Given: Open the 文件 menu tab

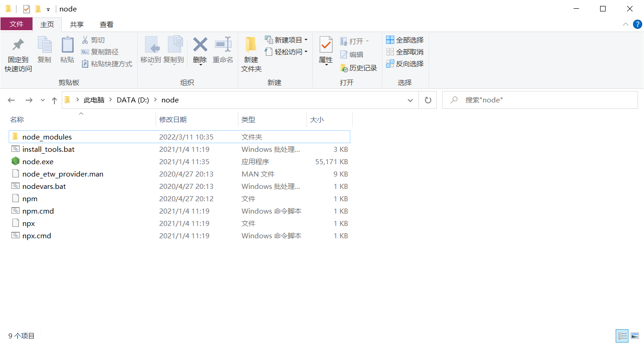Looking at the screenshot, I should [x=16, y=24].
